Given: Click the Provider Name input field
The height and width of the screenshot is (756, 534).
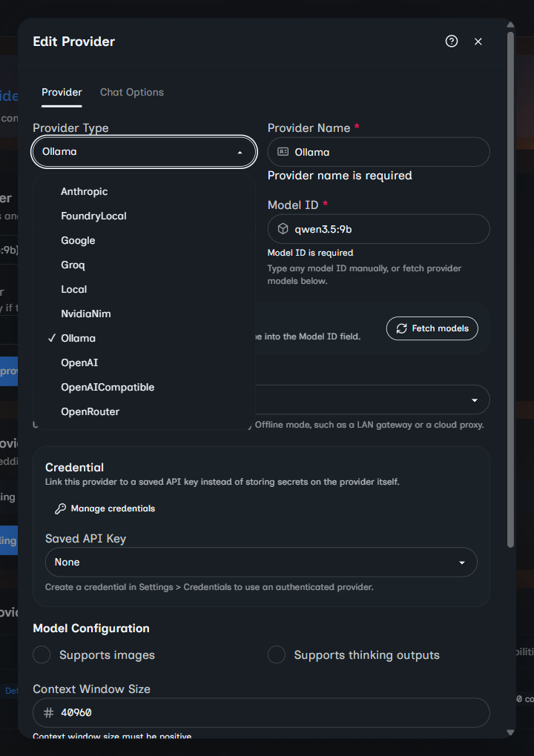Looking at the screenshot, I should click(379, 152).
